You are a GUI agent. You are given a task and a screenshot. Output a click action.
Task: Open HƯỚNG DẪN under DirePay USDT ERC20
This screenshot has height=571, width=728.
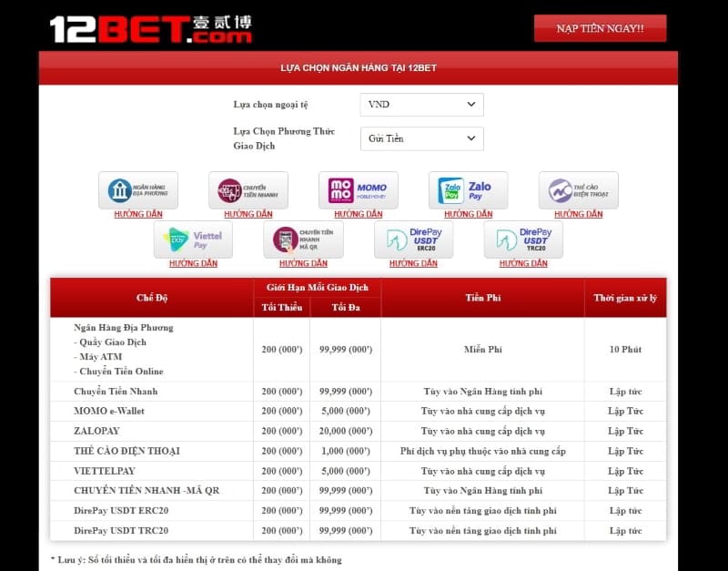coord(413,262)
